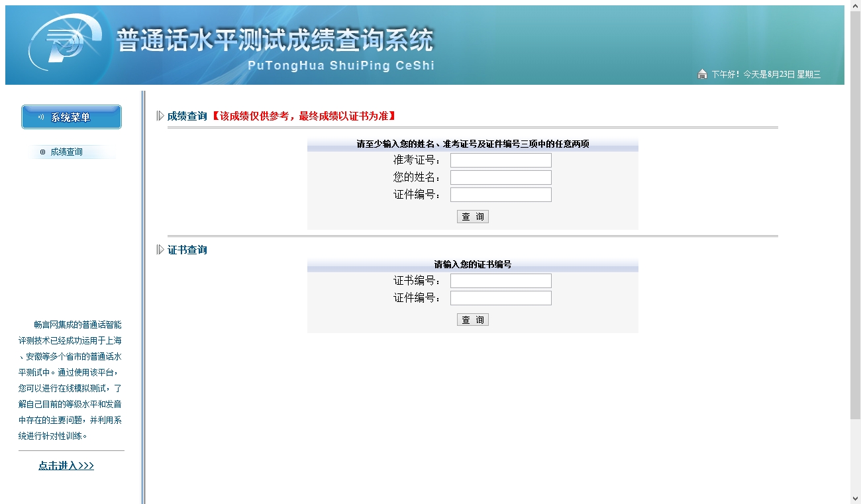Click the scrollbar down arrow
The height and width of the screenshot is (504, 861).
(855, 499)
